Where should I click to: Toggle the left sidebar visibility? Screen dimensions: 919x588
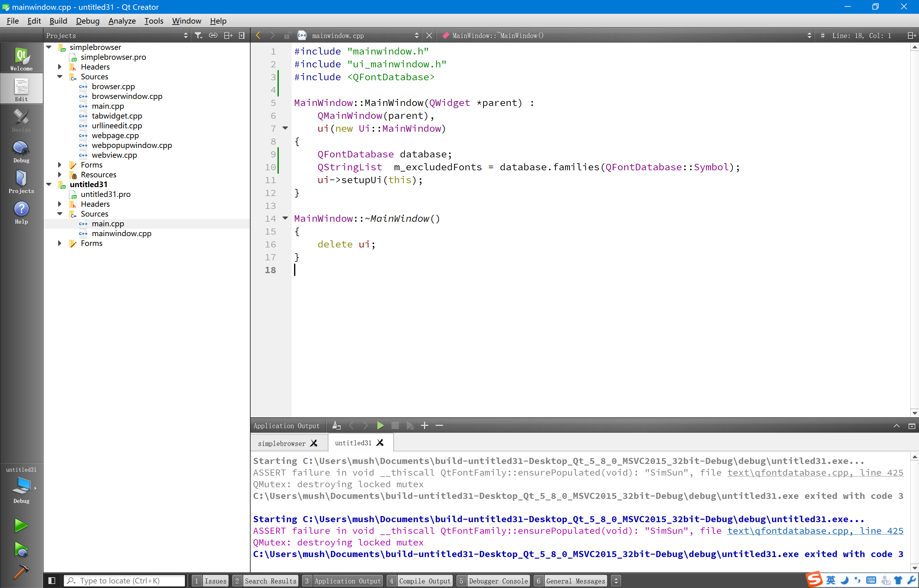click(x=52, y=581)
